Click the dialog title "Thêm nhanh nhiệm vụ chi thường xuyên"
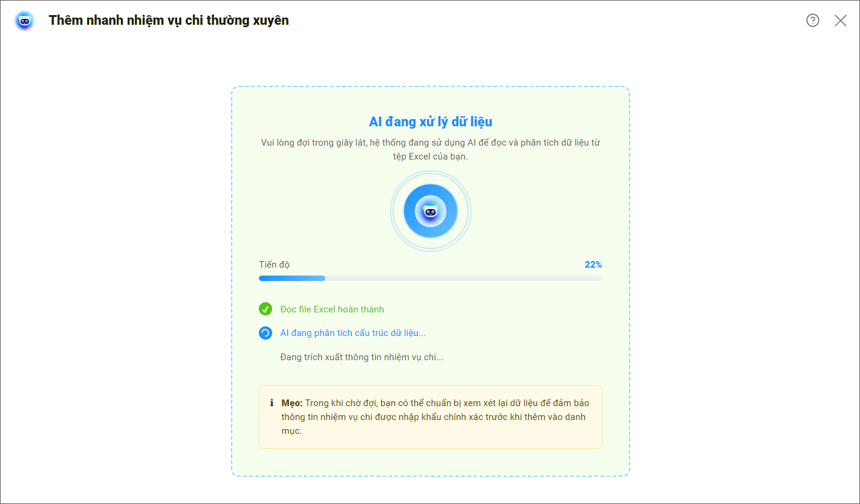Image resolution: width=860 pixels, height=504 pixels. coord(169,21)
